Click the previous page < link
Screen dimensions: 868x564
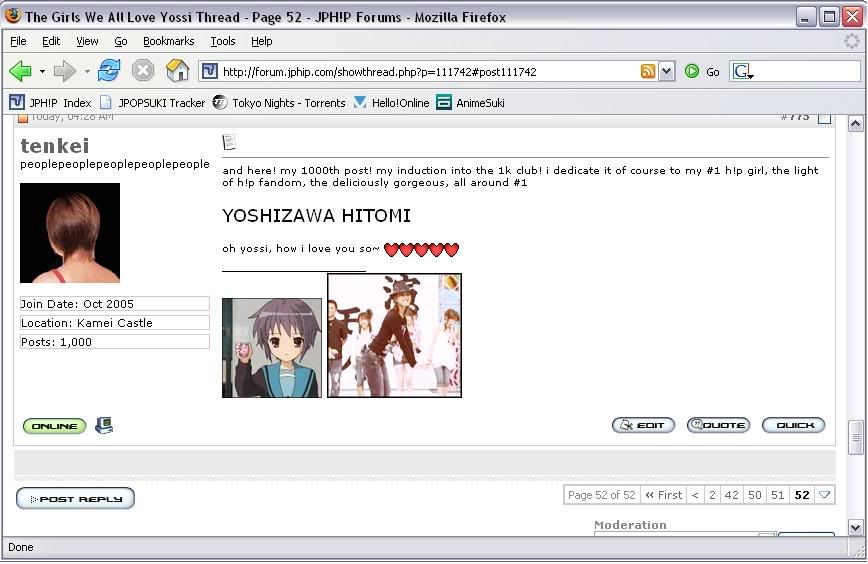point(695,495)
